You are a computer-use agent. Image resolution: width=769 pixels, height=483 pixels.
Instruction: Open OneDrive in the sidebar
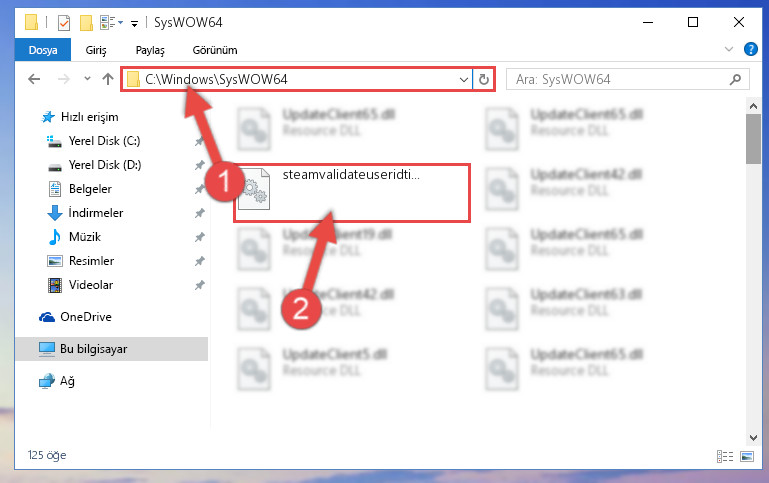[x=75, y=317]
